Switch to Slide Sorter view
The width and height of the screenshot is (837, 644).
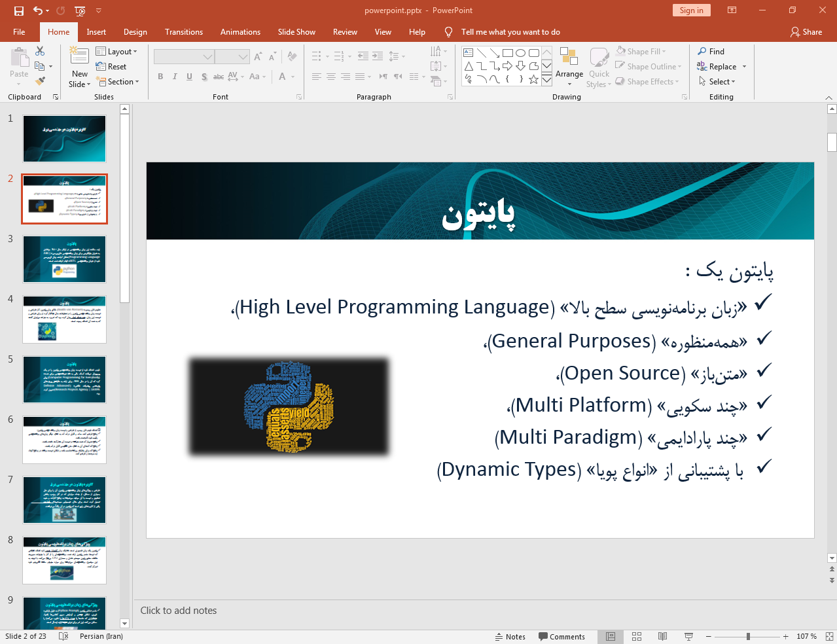637,636
